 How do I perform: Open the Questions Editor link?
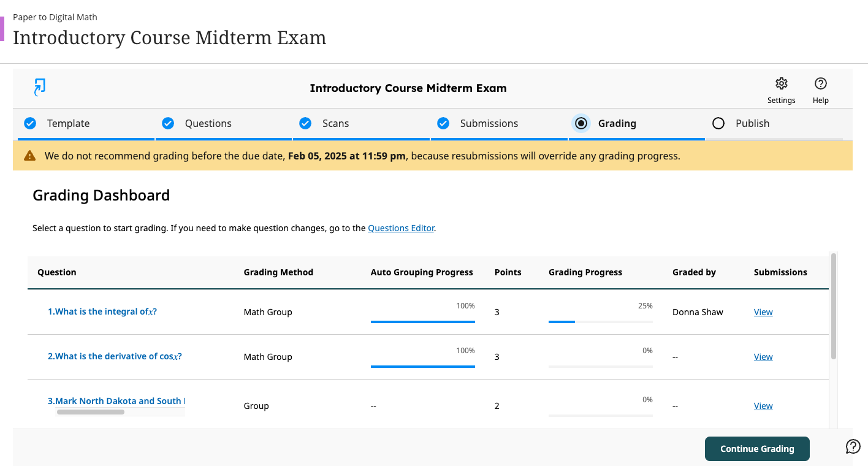coord(401,227)
